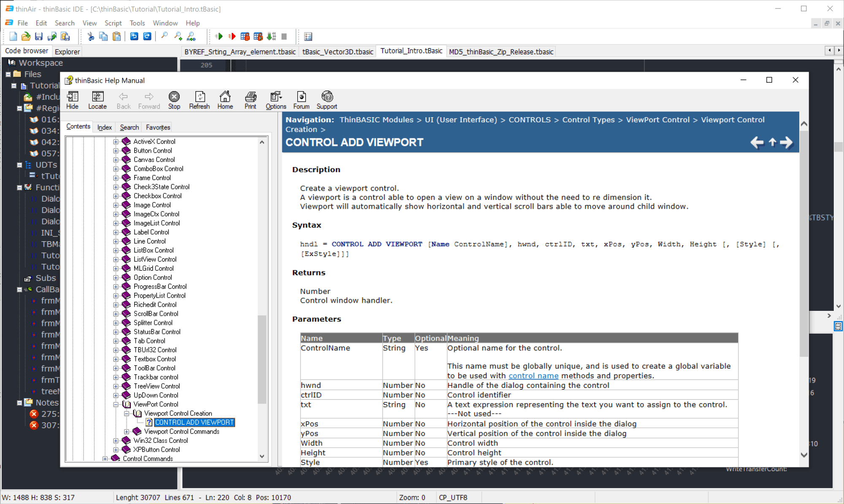Image resolution: width=844 pixels, height=504 pixels.
Task: Click the Control Types breadcrumb link
Action: [588, 120]
